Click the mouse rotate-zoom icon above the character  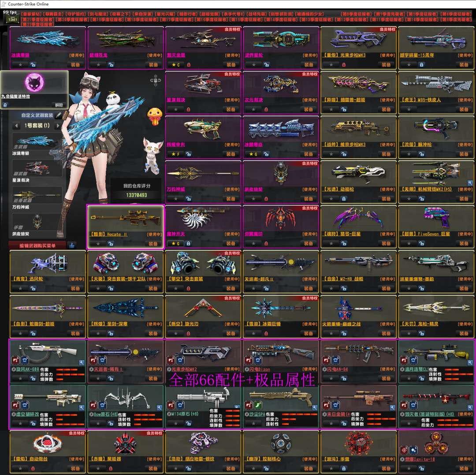[x=155, y=81]
